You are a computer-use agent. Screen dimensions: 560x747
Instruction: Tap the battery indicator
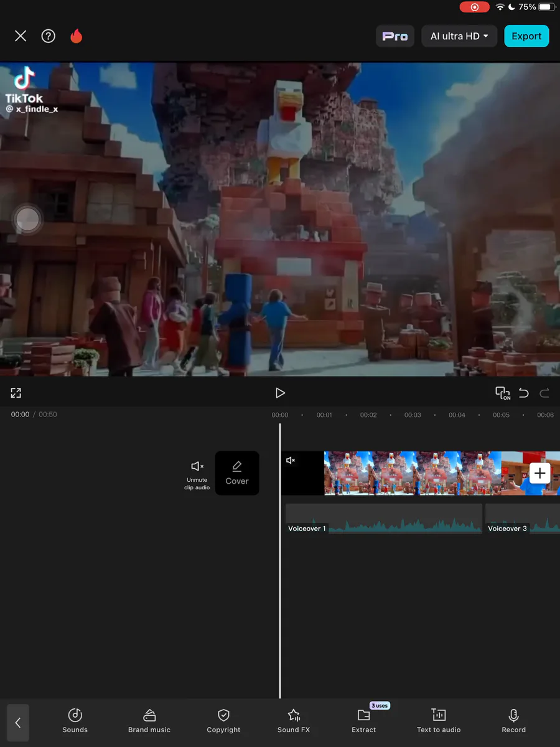[x=547, y=7]
